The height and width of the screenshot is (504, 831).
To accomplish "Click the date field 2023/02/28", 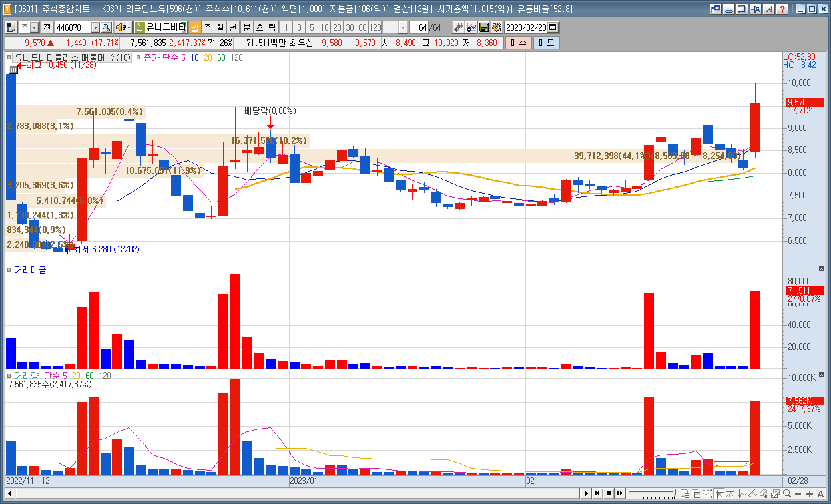I will [527, 27].
